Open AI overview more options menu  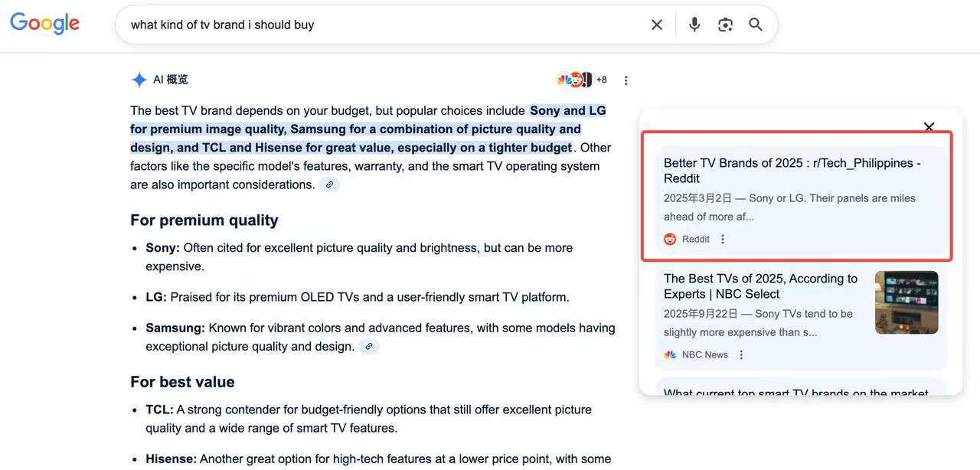click(626, 80)
